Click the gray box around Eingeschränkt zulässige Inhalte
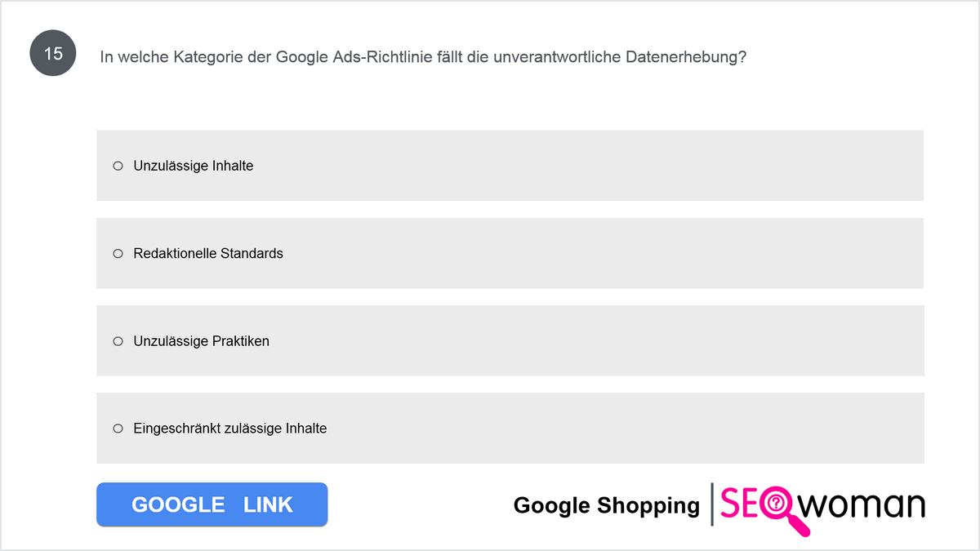The height and width of the screenshot is (551, 980). click(x=510, y=428)
